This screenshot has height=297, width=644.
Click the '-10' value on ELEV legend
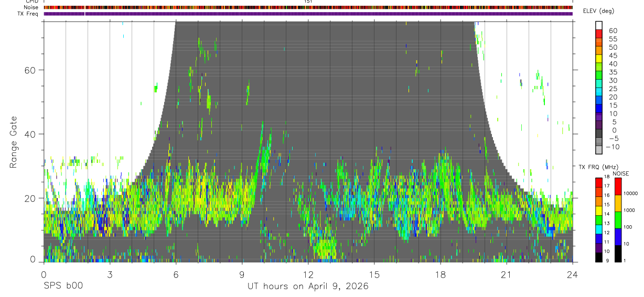[612, 147]
